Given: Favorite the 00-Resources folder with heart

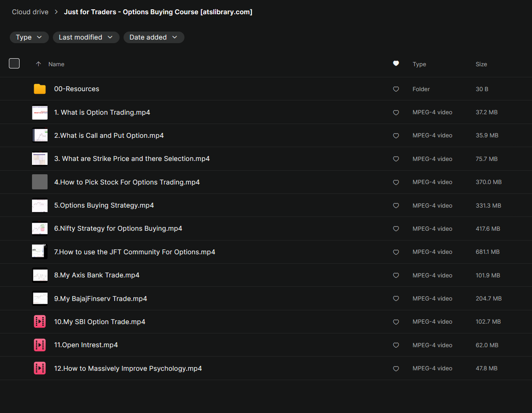Looking at the screenshot, I should [396, 89].
